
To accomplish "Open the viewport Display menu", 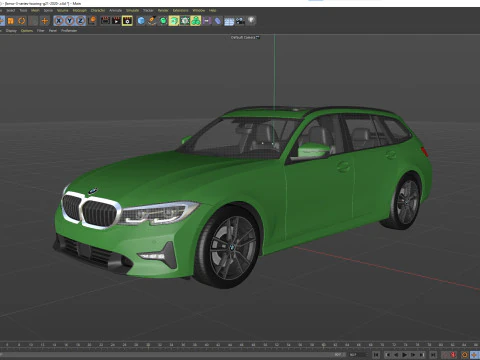I will click(x=11, y=31).
